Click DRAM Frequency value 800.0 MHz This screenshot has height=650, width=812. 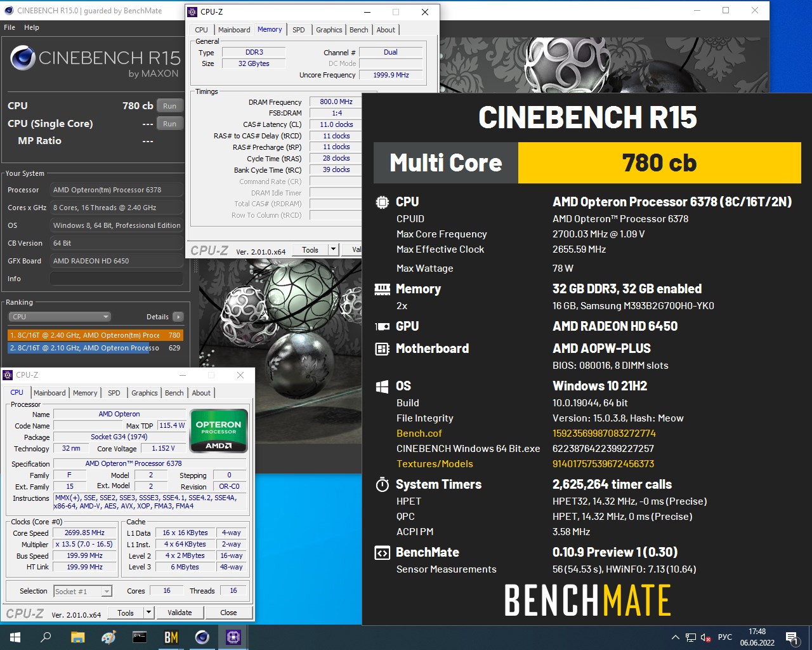pos(336,102)
